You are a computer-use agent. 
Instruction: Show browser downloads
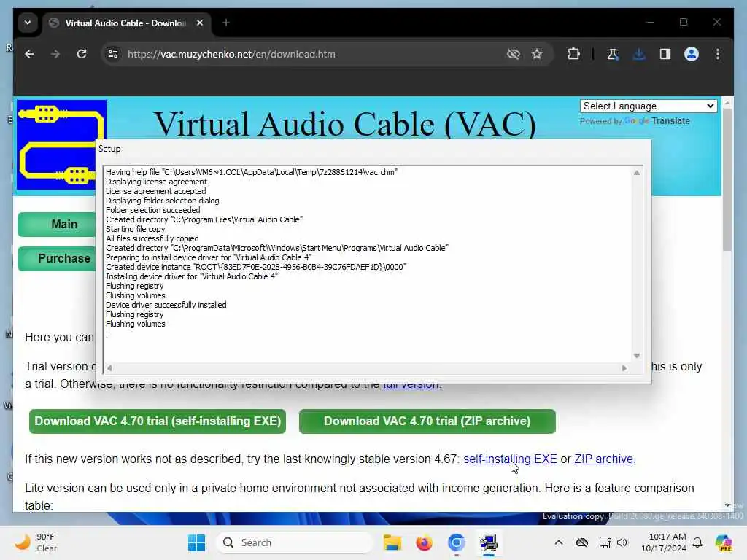pos(639,54)
